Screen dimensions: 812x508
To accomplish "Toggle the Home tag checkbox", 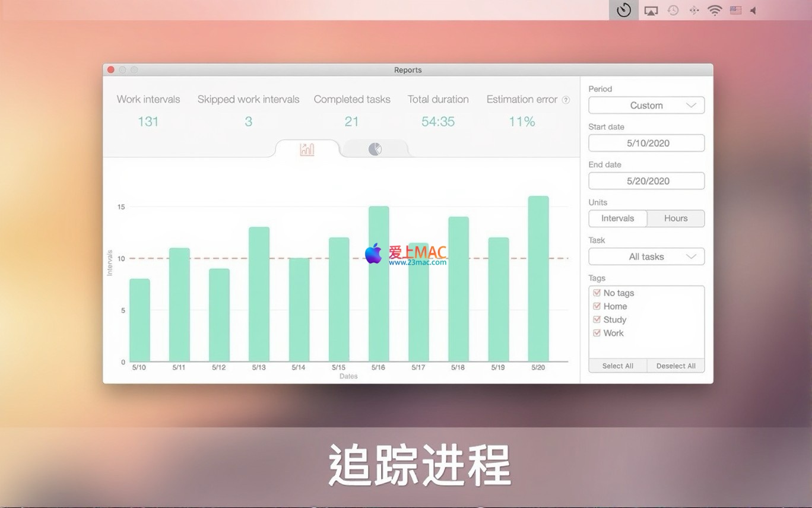I will [x=597, y=306].
